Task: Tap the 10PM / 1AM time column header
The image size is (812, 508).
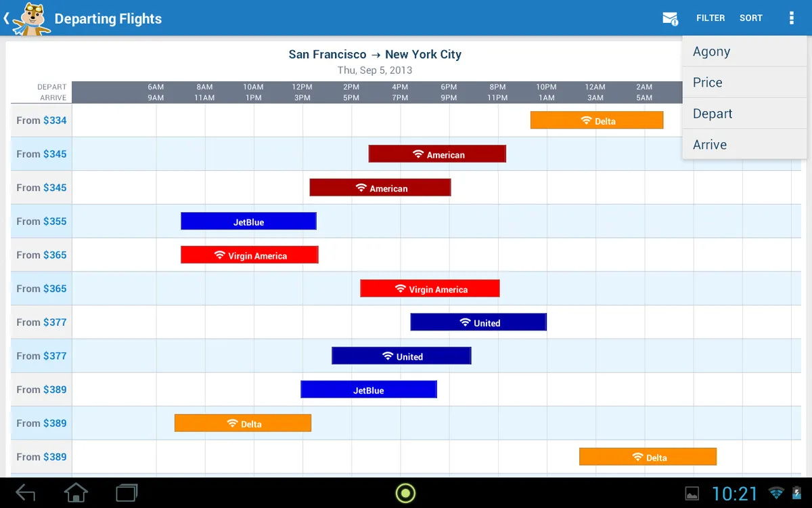Action: click(546, 92)
